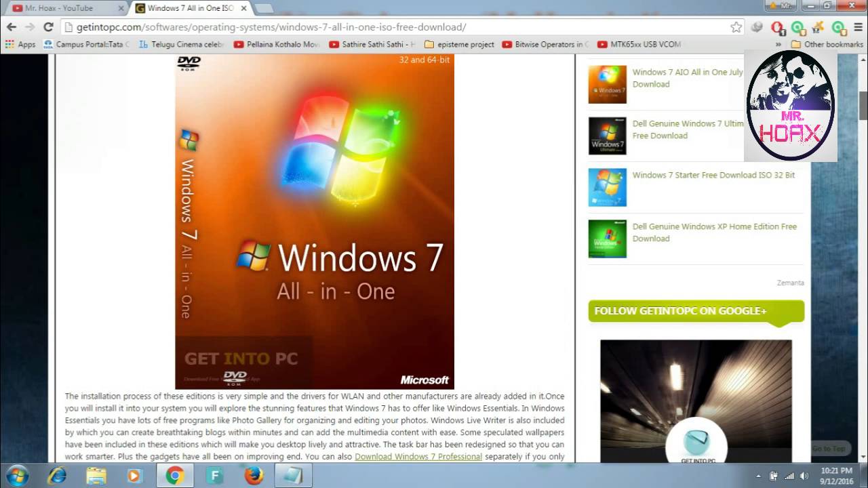Open the Sathire Sathi Sathi bookmark
The width and height of the screenshot is (868, 488).
click(x=372, y=45)
